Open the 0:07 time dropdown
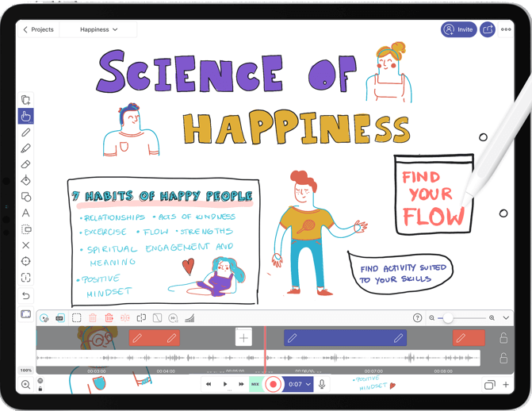This screenshot has width=532, height=411. (299, 384)
